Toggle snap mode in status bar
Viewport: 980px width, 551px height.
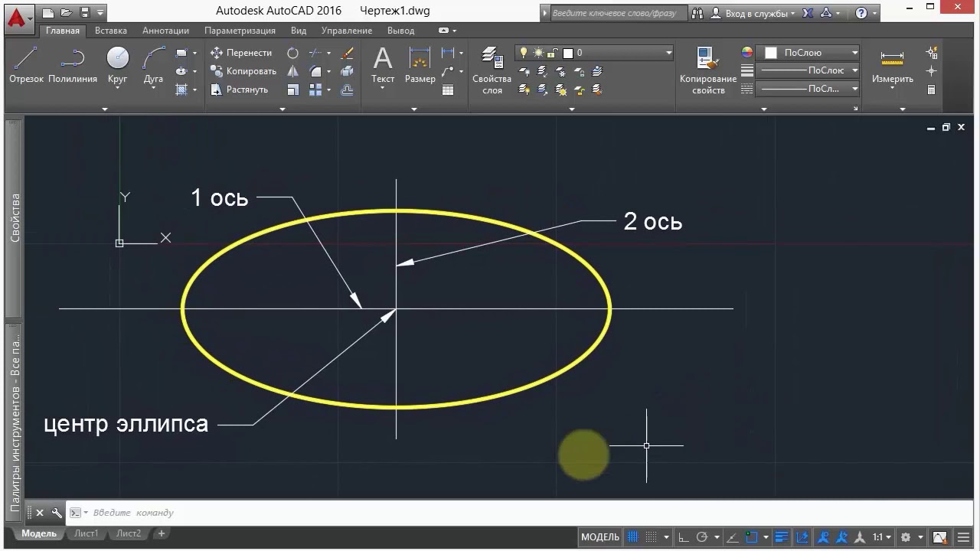point(652,537)
